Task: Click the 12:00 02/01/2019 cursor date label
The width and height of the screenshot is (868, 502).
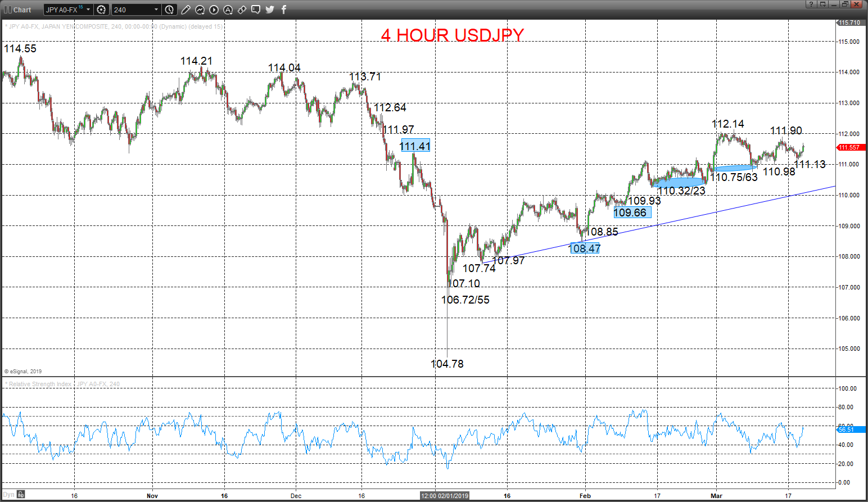Action: [445, 496]
